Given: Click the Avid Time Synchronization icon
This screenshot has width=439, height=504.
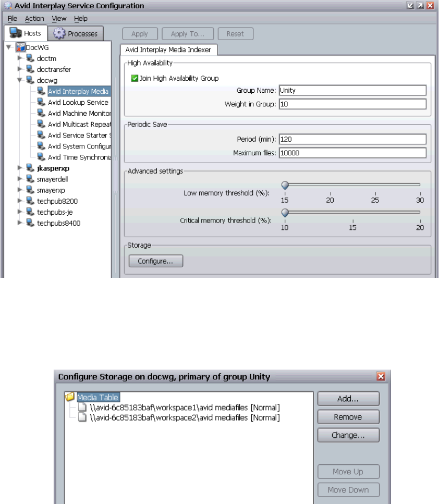Looking at the screenshot, I should [x=41, y=157].
